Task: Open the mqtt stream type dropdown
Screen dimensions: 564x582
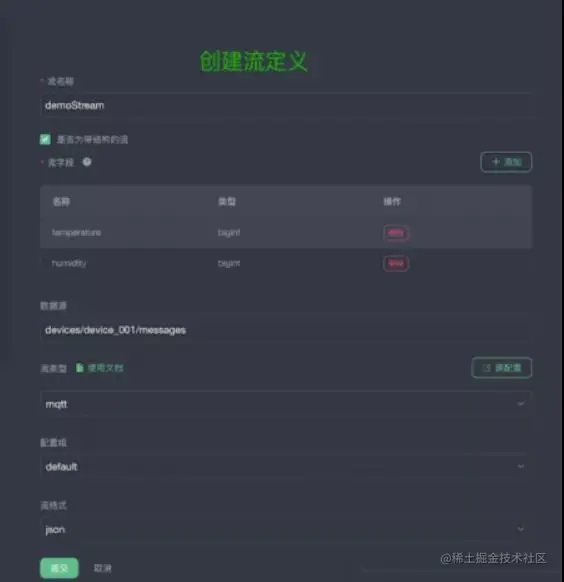Action: tap(286, 404)
